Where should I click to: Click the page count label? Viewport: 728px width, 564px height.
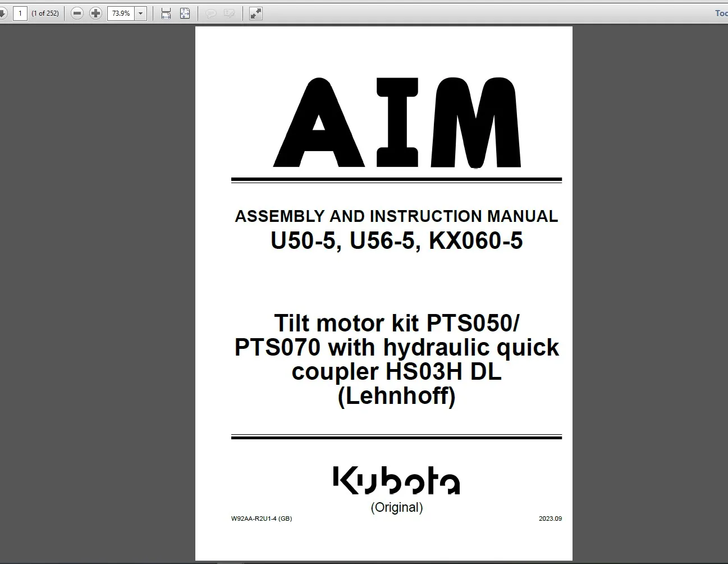(x=45, y=13)
